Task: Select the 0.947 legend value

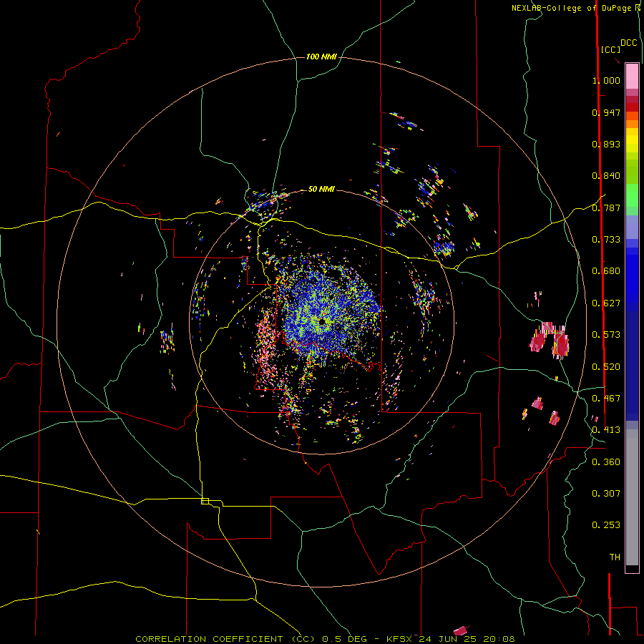Action: [606, 112]
